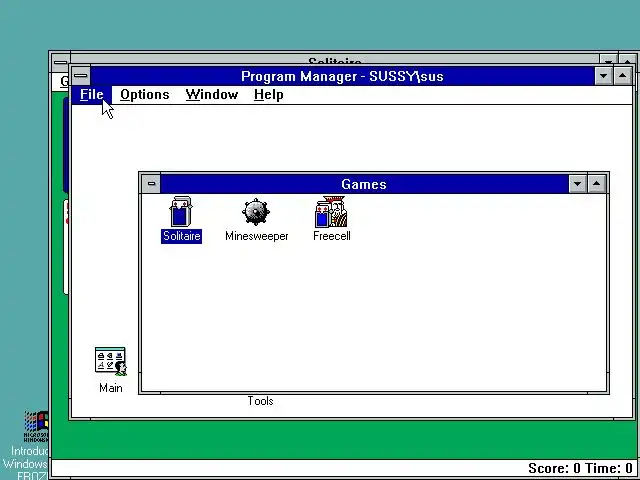Select the Minesweeper mine icon

[256, 211]
